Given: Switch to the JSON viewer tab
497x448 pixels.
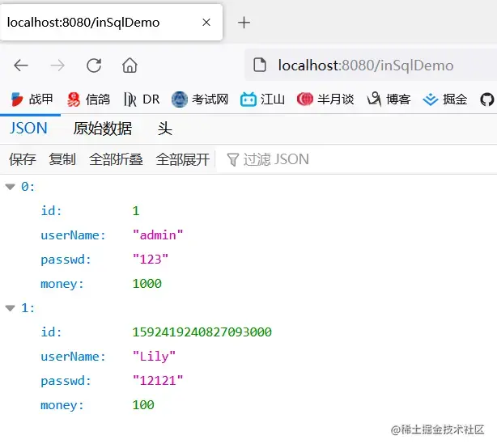Looking at the screenshot, I should click(28, 129).
